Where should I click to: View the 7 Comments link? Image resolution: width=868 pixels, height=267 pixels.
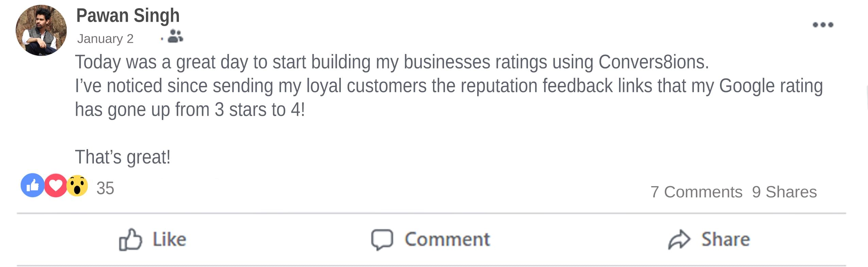[x=696, y=192]
